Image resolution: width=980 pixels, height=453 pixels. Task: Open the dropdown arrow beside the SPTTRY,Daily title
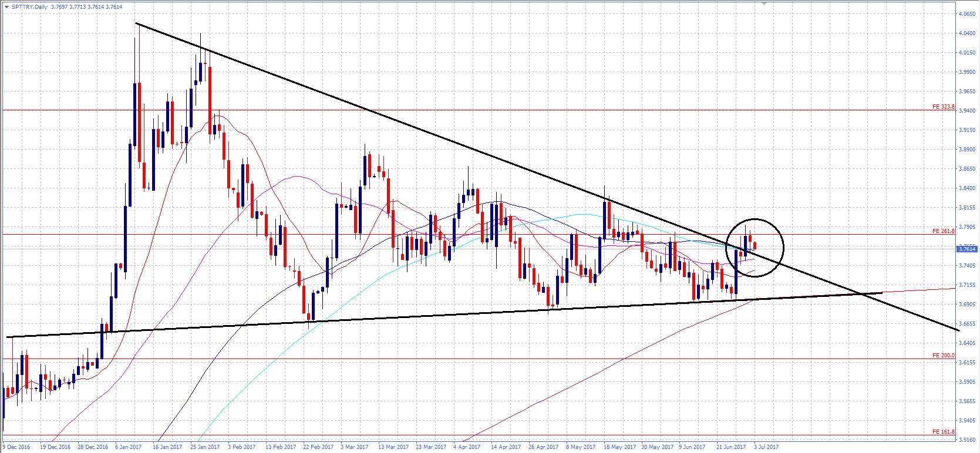(6, 7)
